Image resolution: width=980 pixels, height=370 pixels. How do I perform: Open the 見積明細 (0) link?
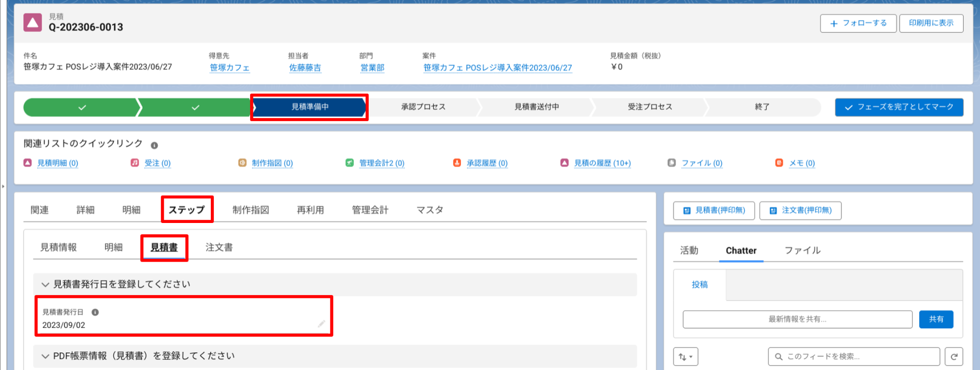pos(58,163)
